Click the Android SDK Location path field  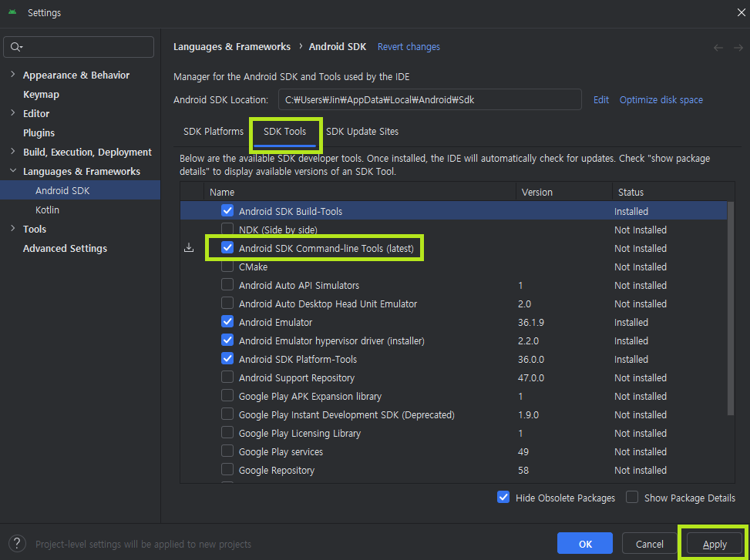pyautogui.click(x=430, y=99)
